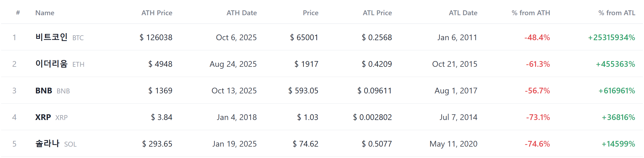Screen dimensions: 644x158
Task: Sort by ATL Date column header
Action: (463, 13)
